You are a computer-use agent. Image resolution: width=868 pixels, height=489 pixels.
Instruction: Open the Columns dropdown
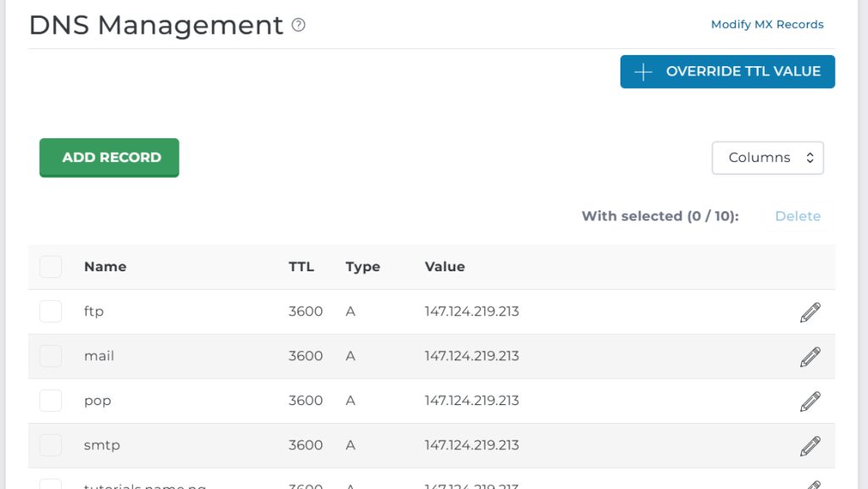767,158
